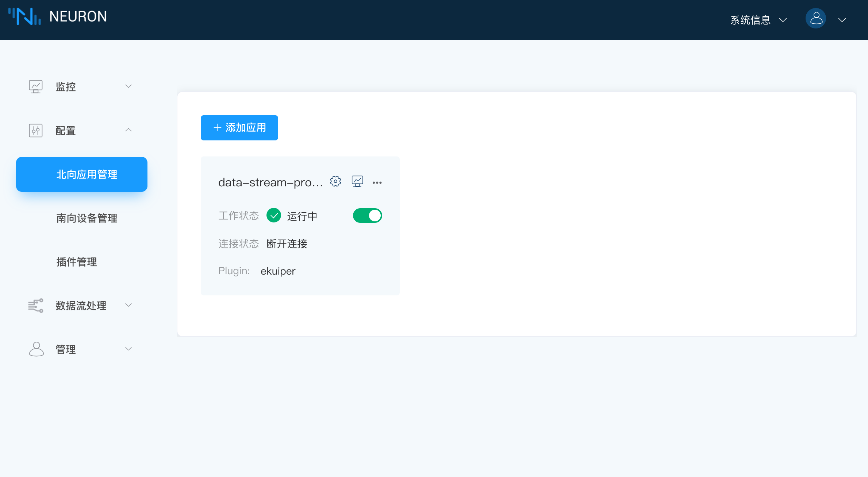868x477 pixels.
Task: Click the ekuiper plugin name
Action: (x=278, y=271)
